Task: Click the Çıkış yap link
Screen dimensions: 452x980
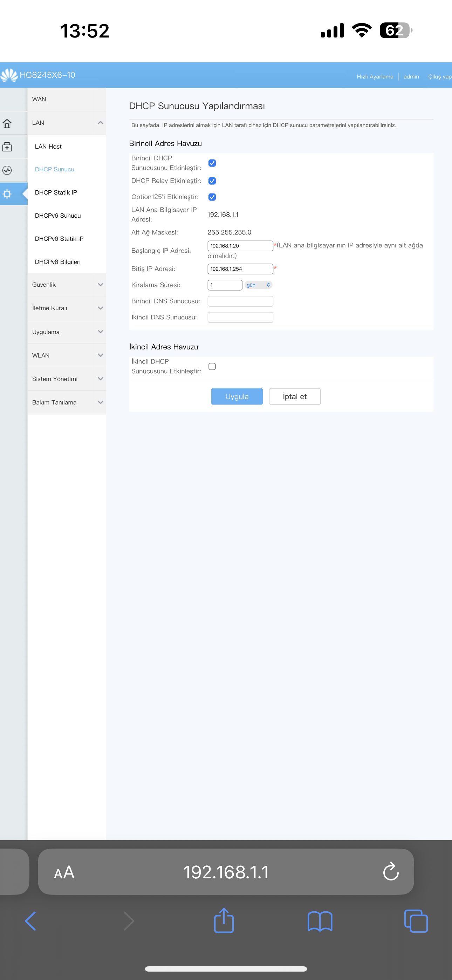Action: coord(439,76)
